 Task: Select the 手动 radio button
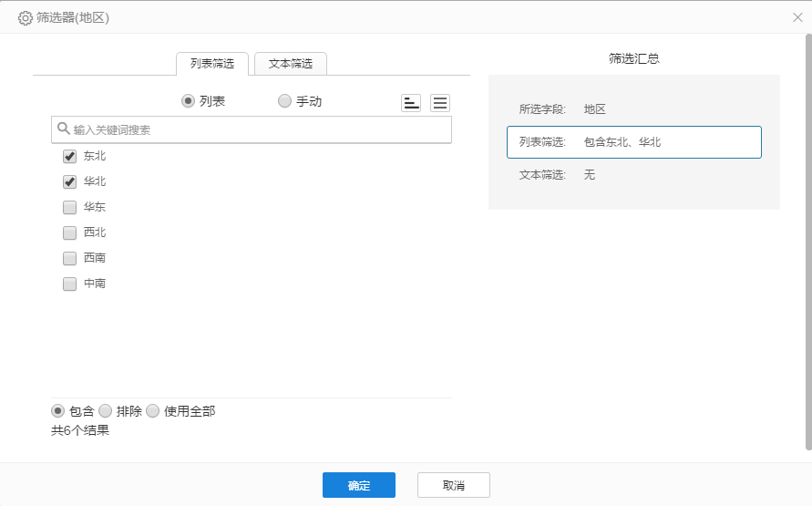[x=285, y=101]
